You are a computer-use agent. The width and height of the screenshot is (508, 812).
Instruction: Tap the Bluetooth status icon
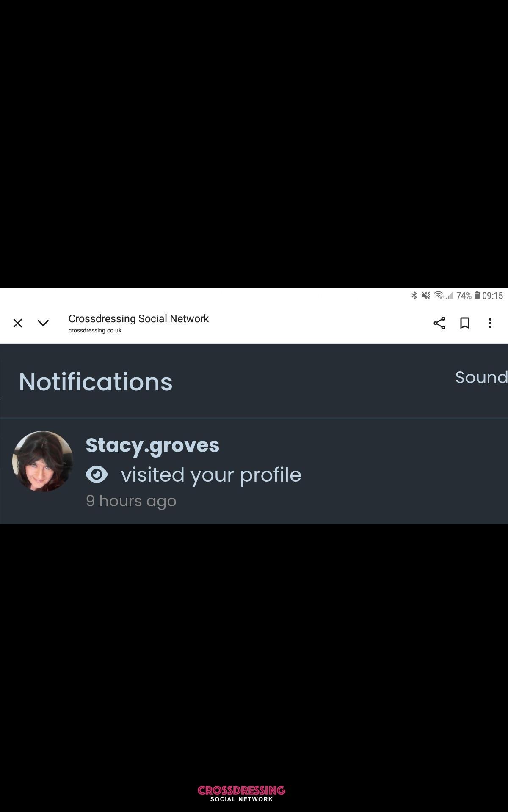click(414, 295)
